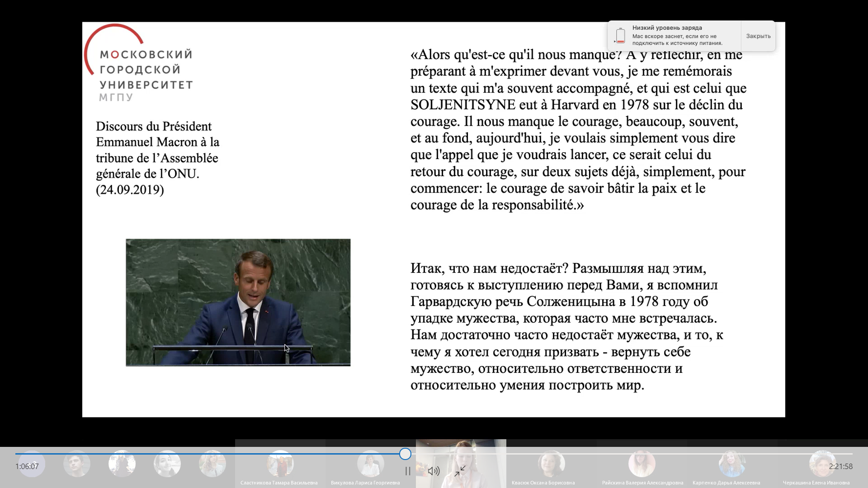Exit fullscreen using the collapse arrows icon
This screenshot has height=488, width=868.
(461, 471)
